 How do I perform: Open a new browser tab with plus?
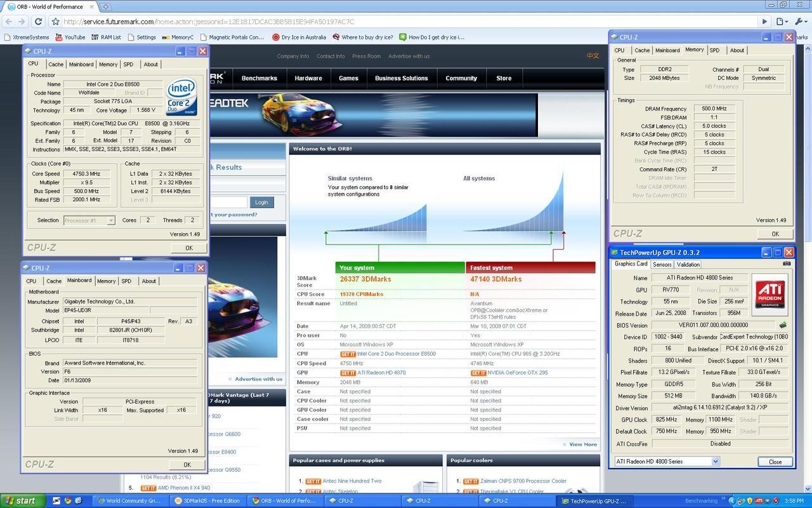coord(105,6)
